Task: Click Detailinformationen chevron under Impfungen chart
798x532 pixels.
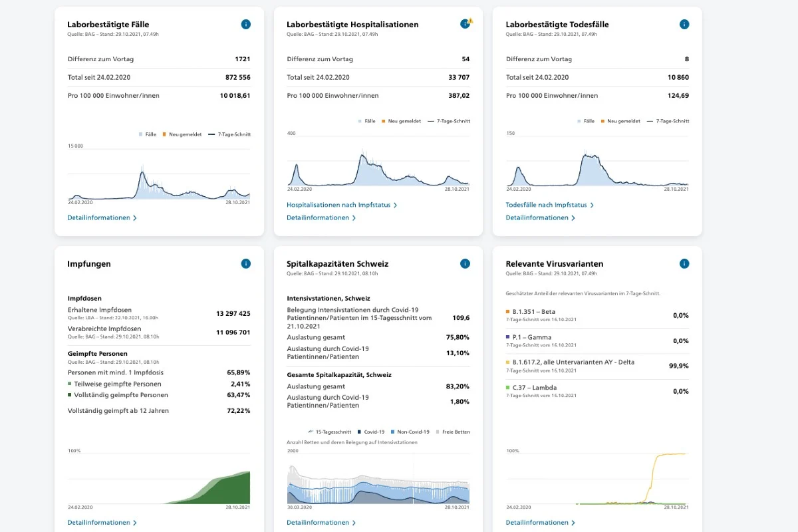Action: (x=135, y=523)
